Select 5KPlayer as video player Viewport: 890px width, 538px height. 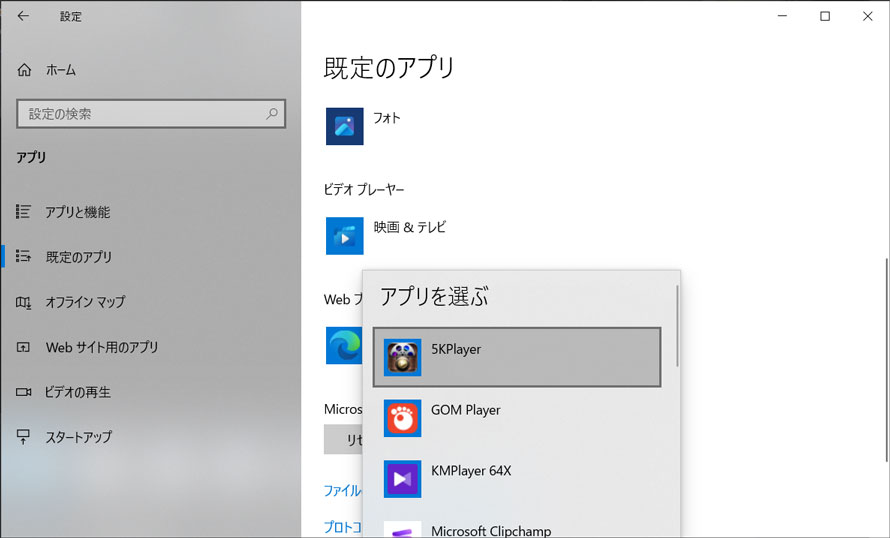[517, 357]
